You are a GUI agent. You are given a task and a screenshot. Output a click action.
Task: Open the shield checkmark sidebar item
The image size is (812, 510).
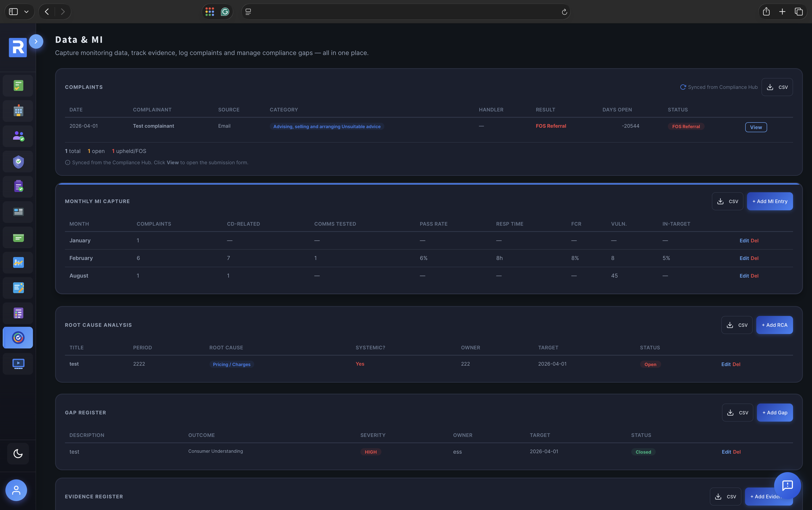pos(18,162)
